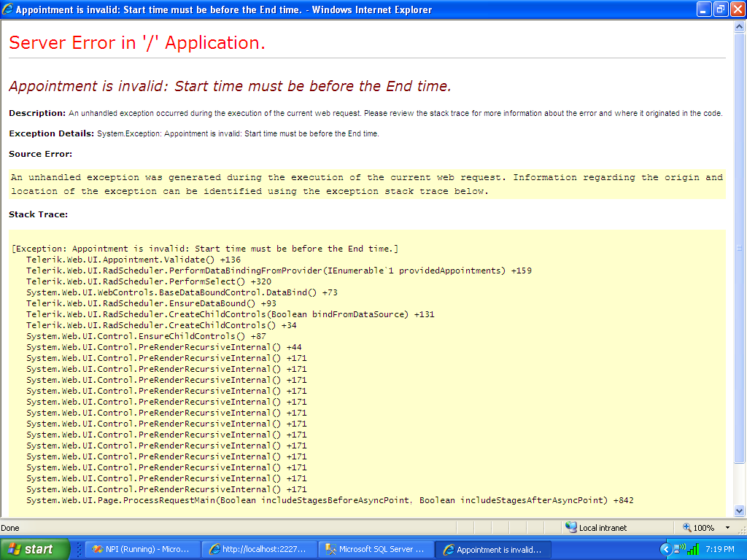
Task: Click the RadScheduler.PerformSelect() +320 line
Action: (149, 281)
